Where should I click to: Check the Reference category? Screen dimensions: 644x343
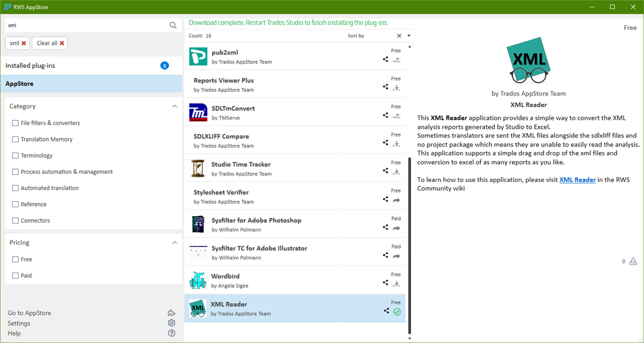click(x=16, y=204)
